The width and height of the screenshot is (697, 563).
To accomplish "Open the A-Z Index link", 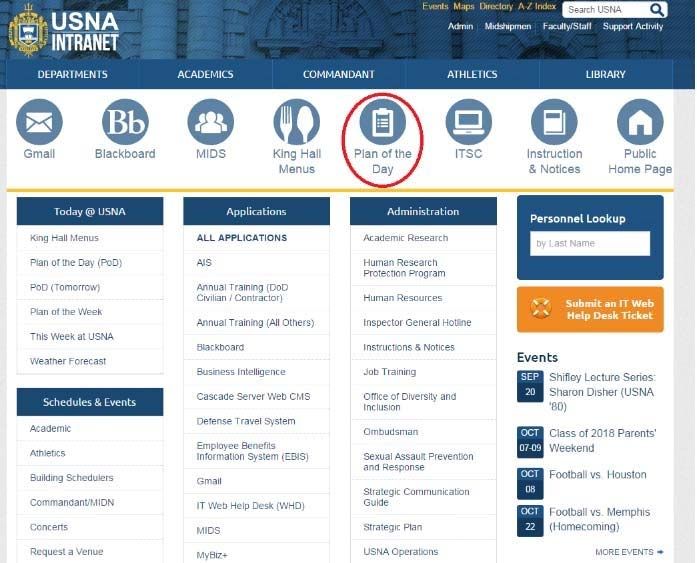I will point(537,7).
